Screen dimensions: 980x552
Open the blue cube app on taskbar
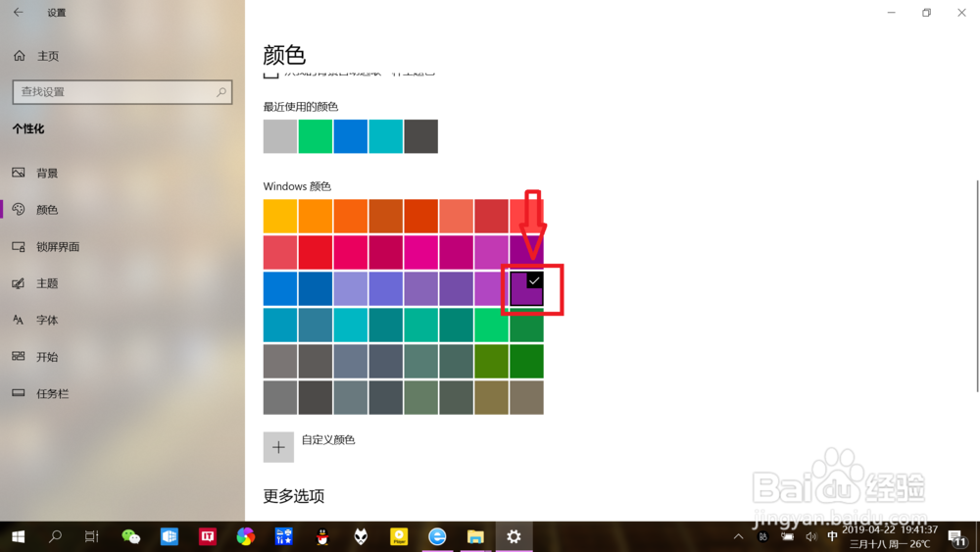click(169, 536)
